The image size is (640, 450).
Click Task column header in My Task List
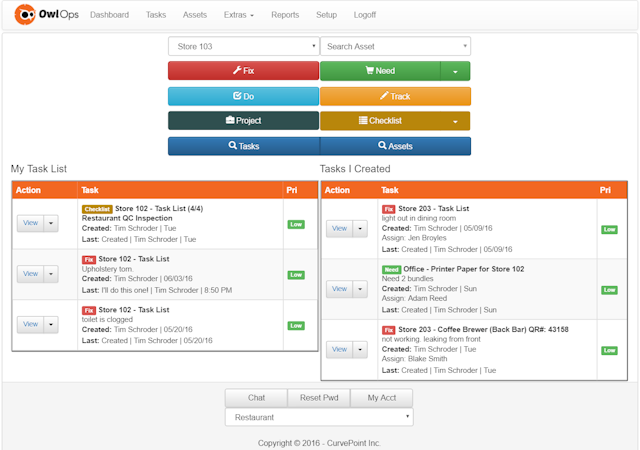[90, 190]
